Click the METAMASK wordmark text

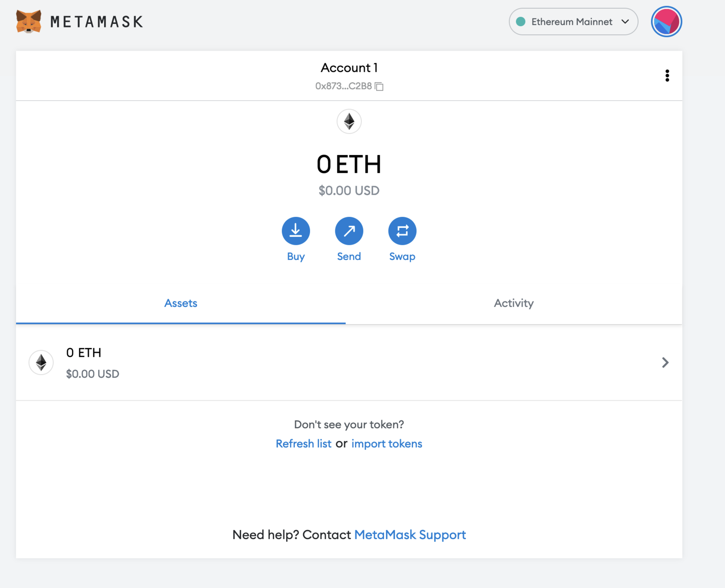[97, 22]
